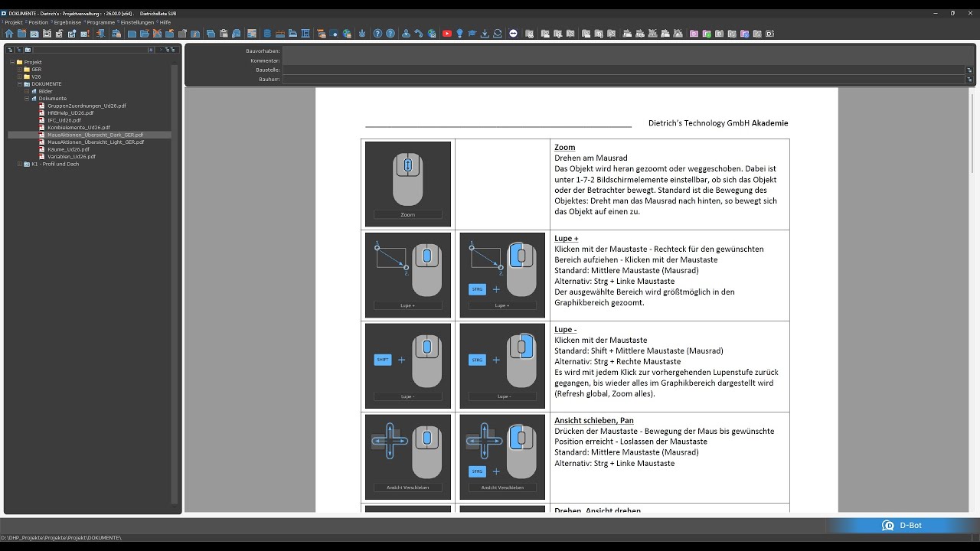
Task: Select GruppenZuordnungen_Ud26.pdf in the tree
Action: point(87,106)
